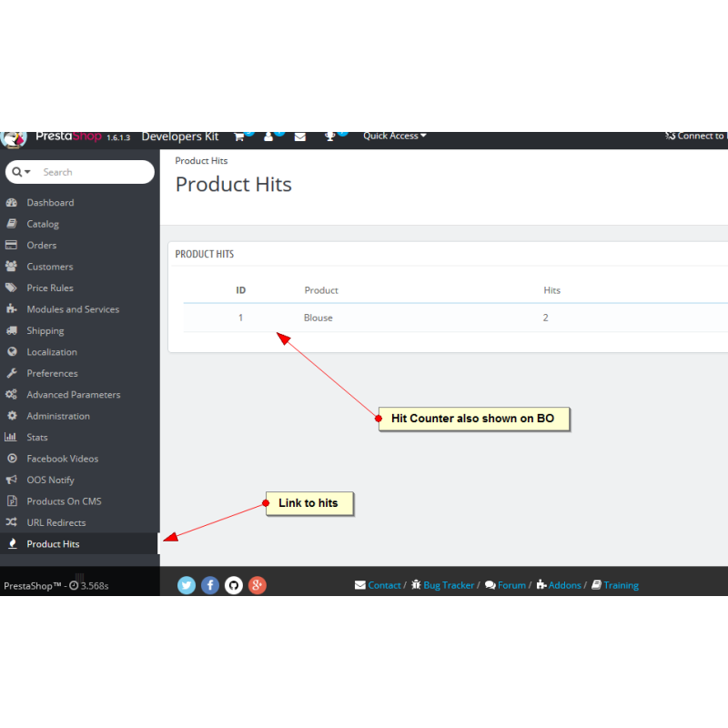Open the Orders menu item
The height and width of the screenshot is (728, 728).
pyautogui.click(x=41, y=245)
